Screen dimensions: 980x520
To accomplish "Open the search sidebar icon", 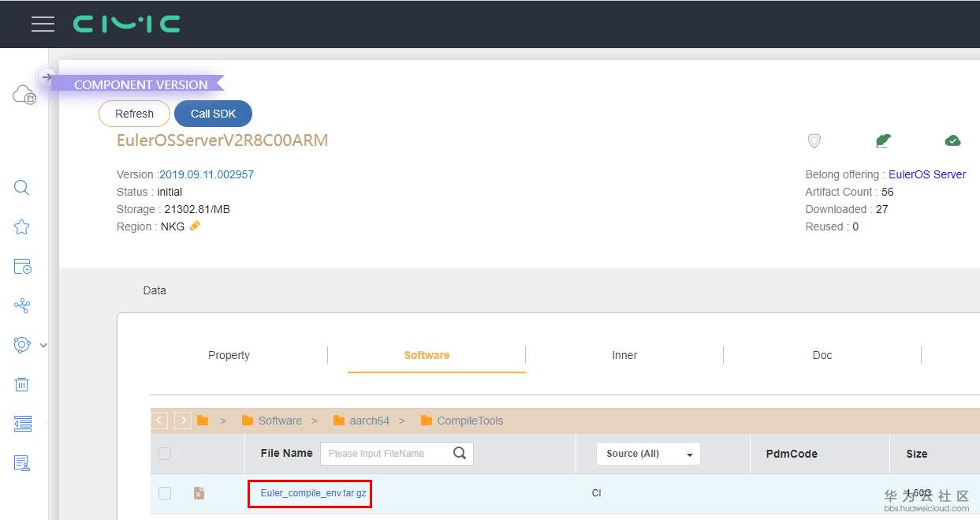I will point(22,188).
